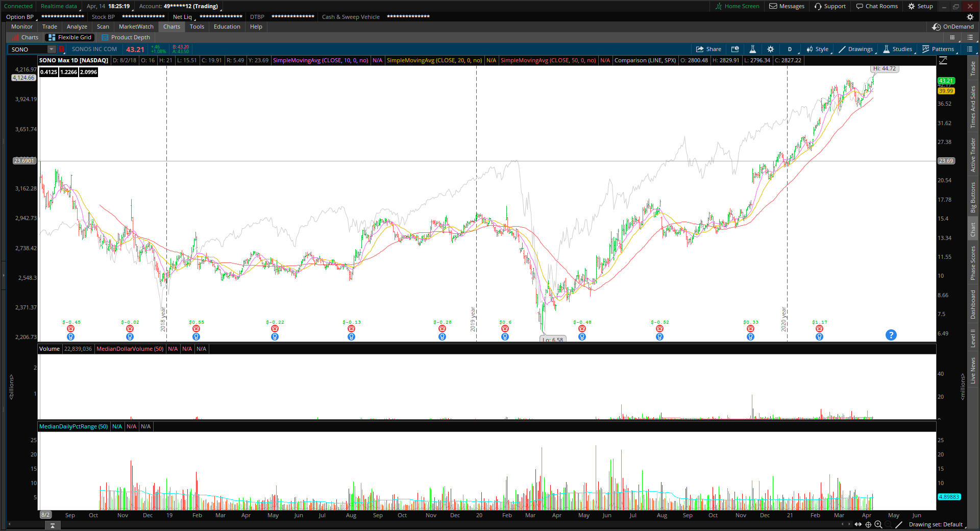Open the chart list actions menu icon
The image size is (980, 531).
tap(969, 49)
